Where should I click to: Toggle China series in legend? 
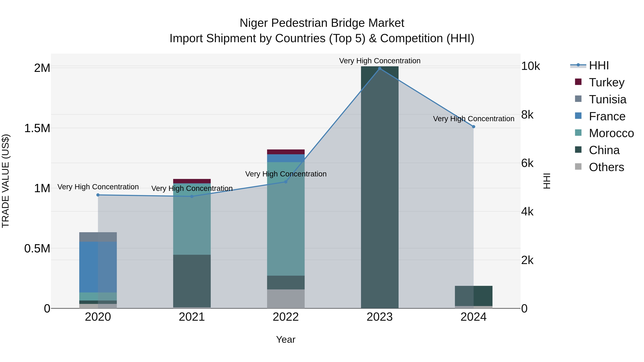click(597, 150)
